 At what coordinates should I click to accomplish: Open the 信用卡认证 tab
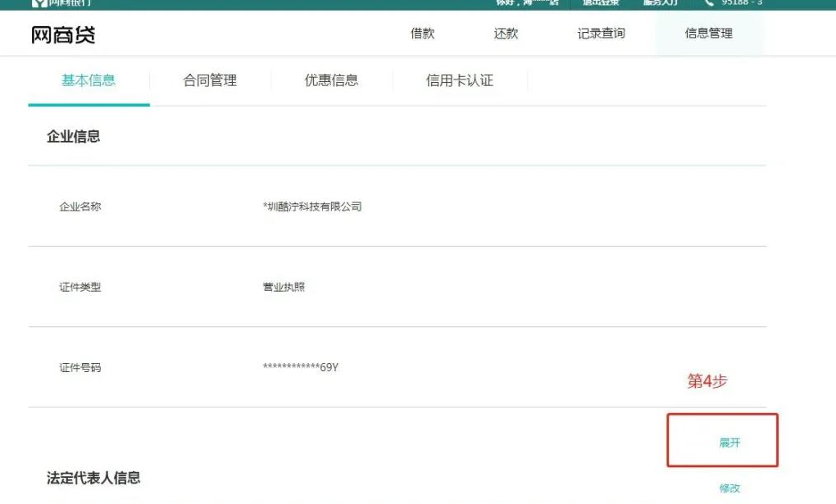point(460,80)
